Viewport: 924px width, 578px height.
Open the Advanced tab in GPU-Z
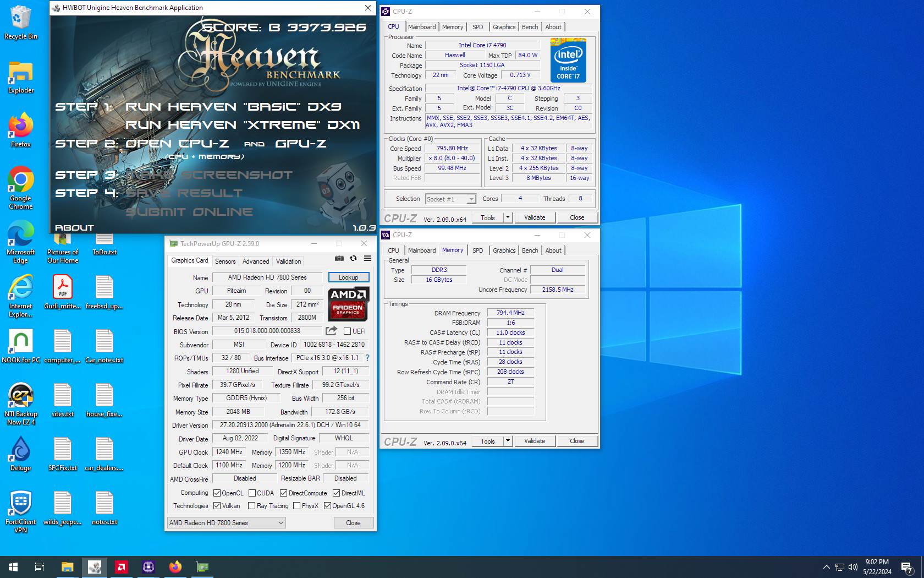256,261
